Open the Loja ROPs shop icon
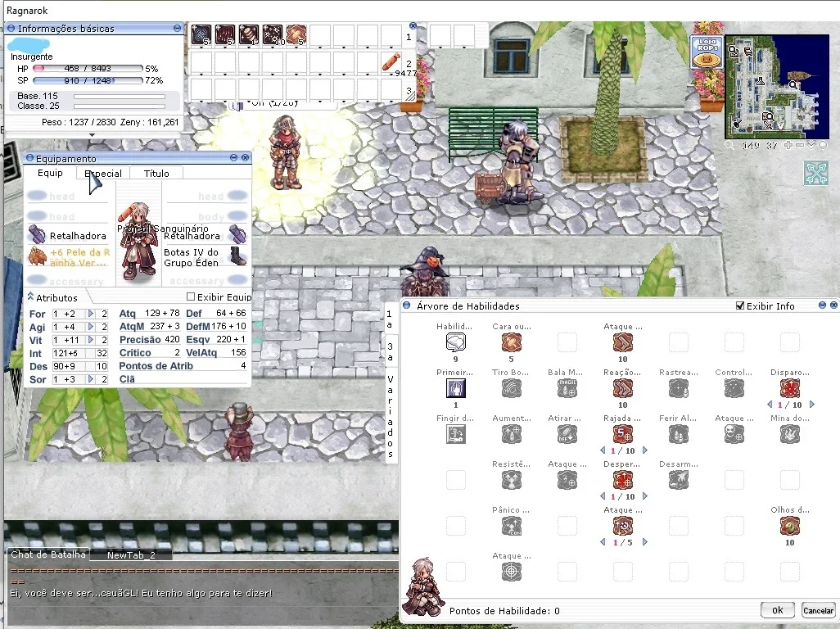Screen dimensions: 840x629 click(707, 52)
